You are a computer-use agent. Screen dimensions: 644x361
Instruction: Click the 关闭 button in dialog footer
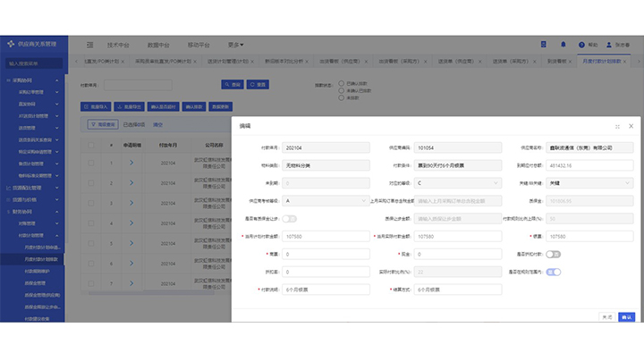[606, 316]
